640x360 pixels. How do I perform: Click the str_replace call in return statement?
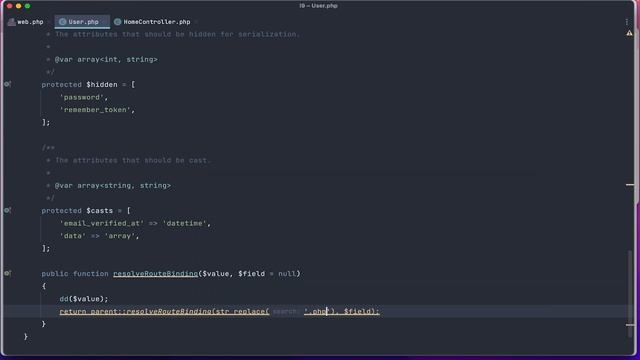pos(240,311)
